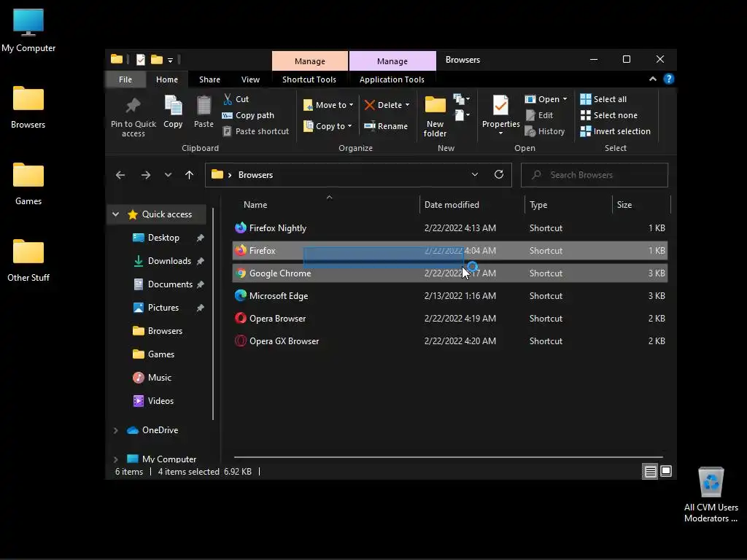Click Copy path in the ribbon

pyautogui.click(x=248, y=115)
